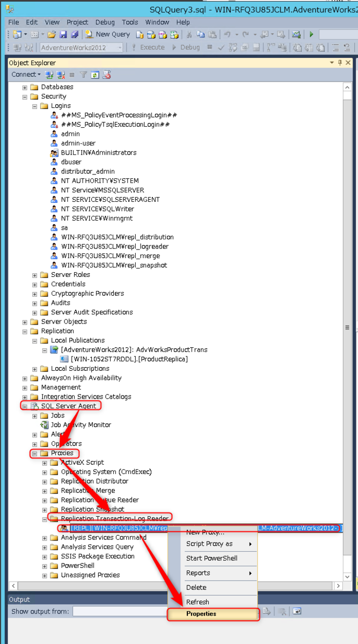Click the Connect Object Explorer icon
The image size is (358, 644).
[x=49, y=75]
